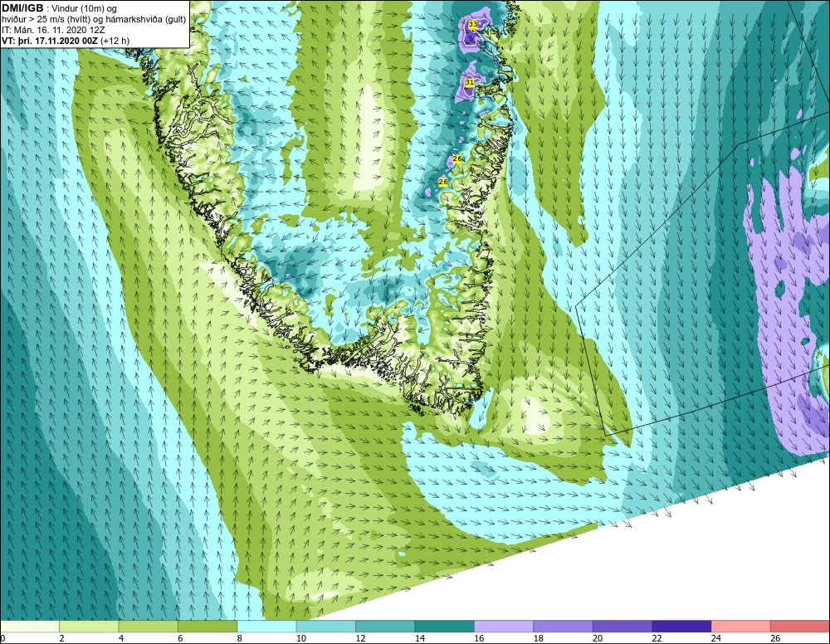Click the yellow gust label 31

(x=470, y=82)
